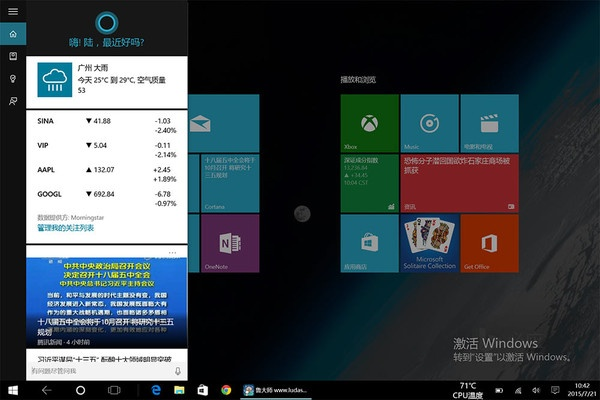Open Task View on the taskbar
This screenshot has height=400, width=600.
tap(113, 389)
